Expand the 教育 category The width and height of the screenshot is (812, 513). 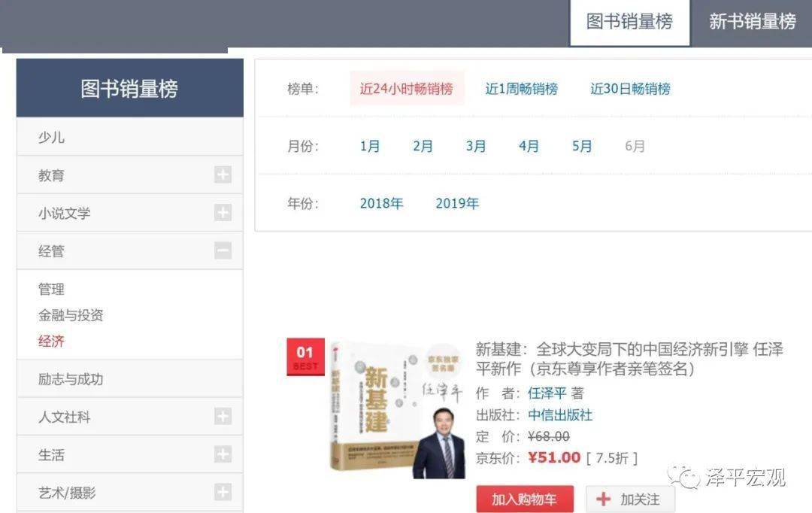tap(223, 175)
